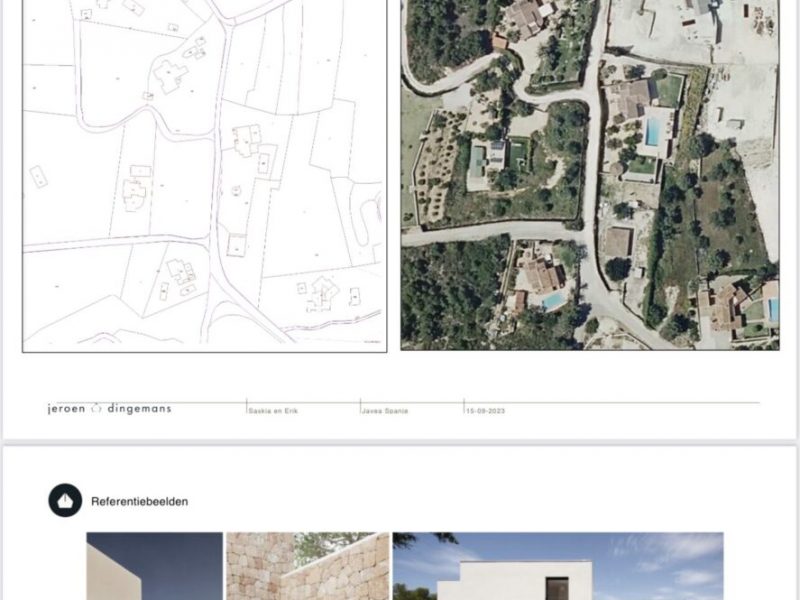Click the black circular house icon beside Referentiebeelden
This screenshot has height=600, width=800.
tap(65, 500)
